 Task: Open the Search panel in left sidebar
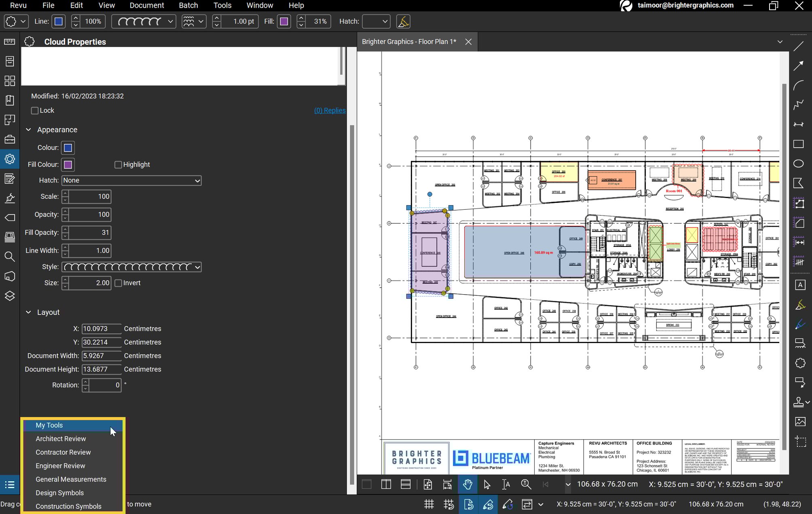[10, 257]
